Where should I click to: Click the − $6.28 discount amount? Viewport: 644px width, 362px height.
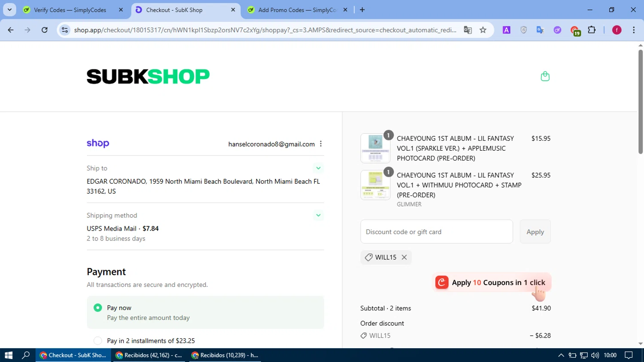(540, 335)
